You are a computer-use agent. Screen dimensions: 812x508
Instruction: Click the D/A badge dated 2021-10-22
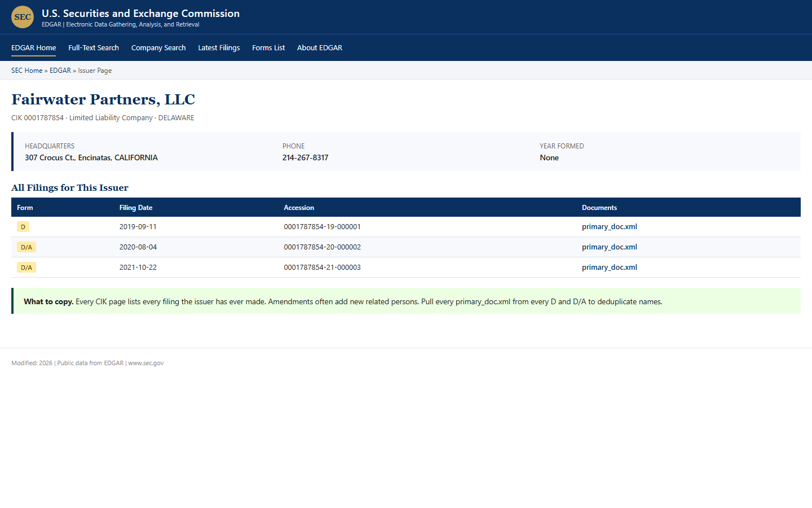click(27, 268)
